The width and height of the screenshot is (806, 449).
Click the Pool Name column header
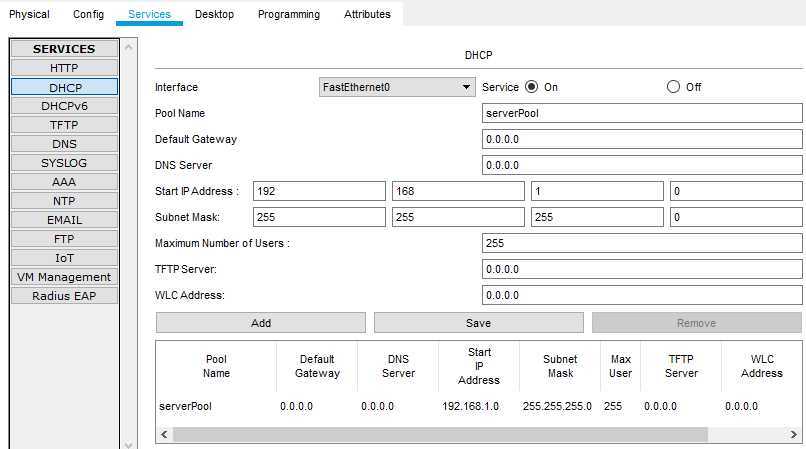[x=216, y=366]
